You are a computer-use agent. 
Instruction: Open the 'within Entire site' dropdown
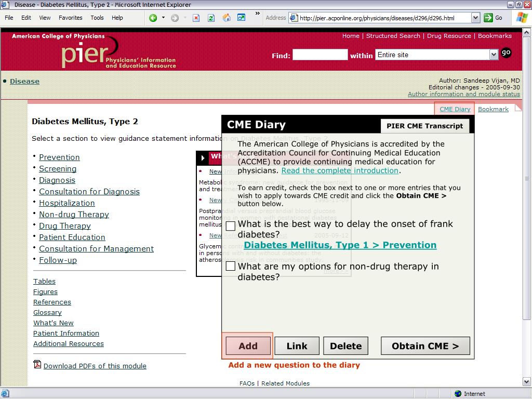pos(494,55)
